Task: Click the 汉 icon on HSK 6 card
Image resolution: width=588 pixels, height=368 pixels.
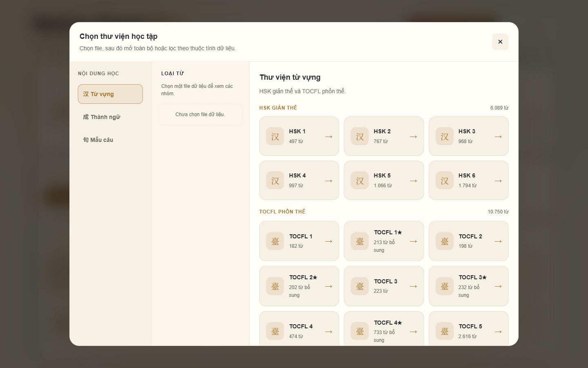Action: coord(445,181)
